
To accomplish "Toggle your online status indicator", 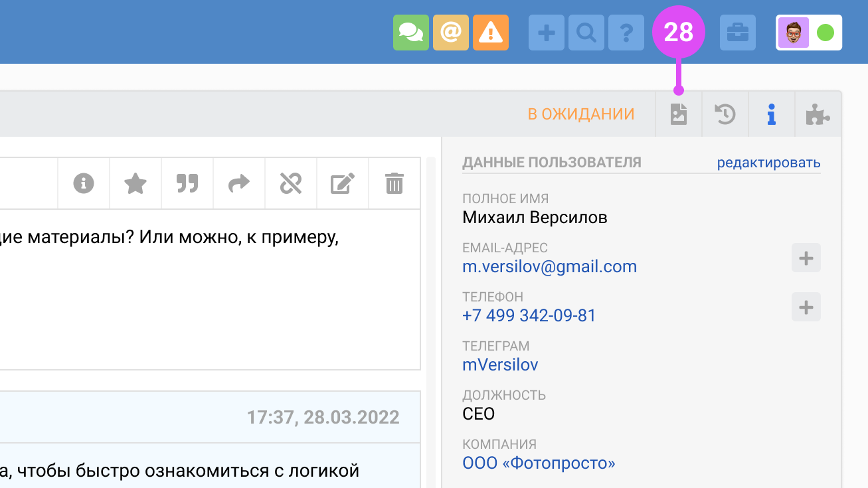I will (x=825, y=31).
